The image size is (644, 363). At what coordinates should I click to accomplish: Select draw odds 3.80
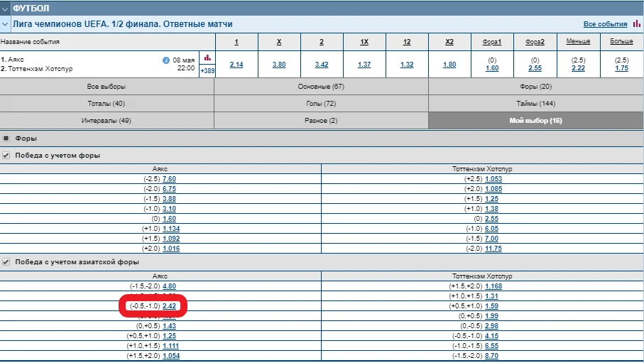pos(279,65)
